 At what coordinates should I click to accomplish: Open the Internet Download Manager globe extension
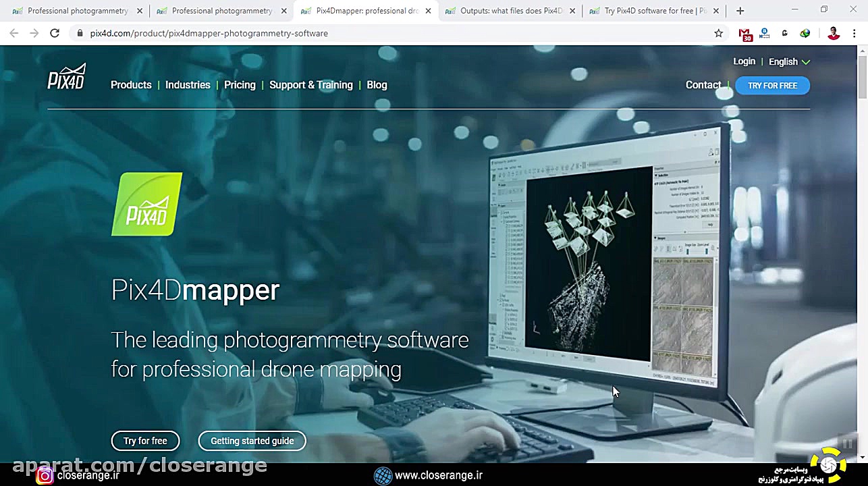[805, 33]
